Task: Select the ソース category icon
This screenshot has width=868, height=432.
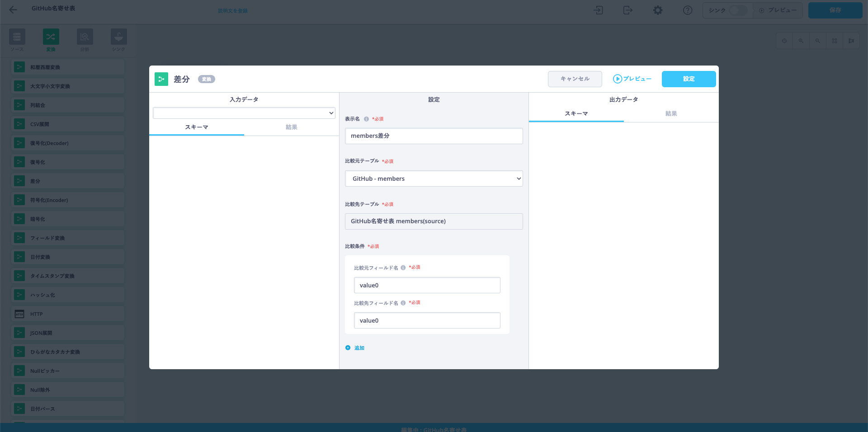Action: click(x=17, y=37)
